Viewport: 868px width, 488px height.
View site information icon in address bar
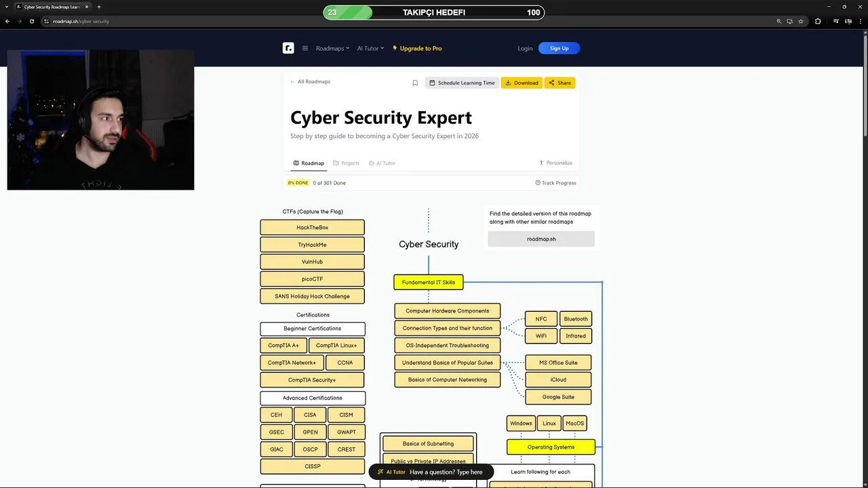pos(46,21)
